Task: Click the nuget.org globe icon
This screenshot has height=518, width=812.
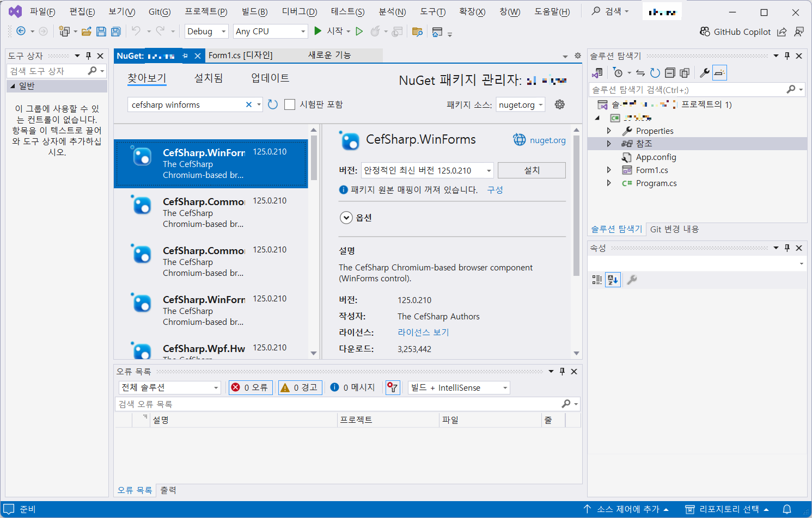Action: click(x=520, y=140)
